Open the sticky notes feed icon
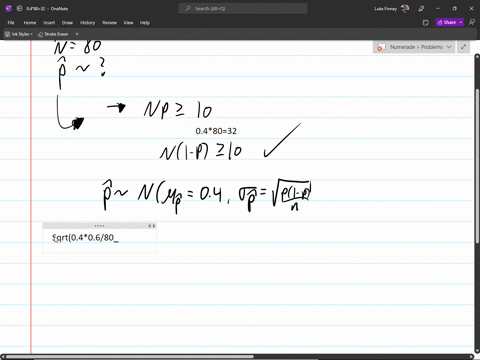 425,23
